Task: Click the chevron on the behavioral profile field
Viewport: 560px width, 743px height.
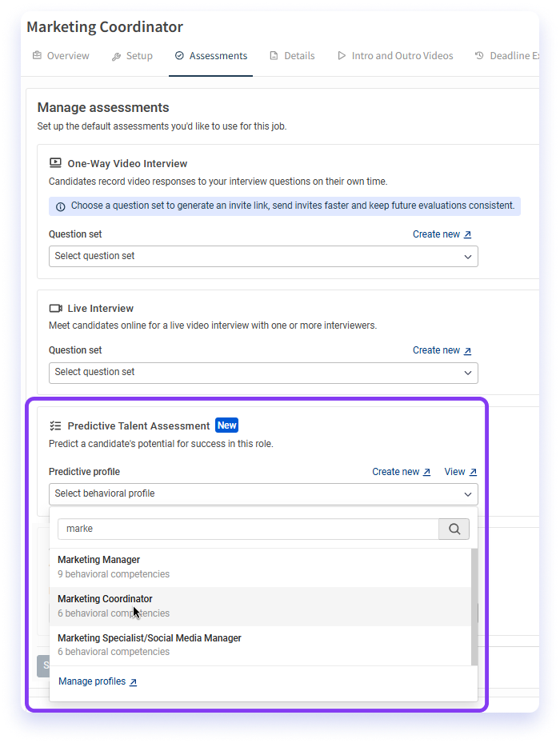Action: [467, 494]
